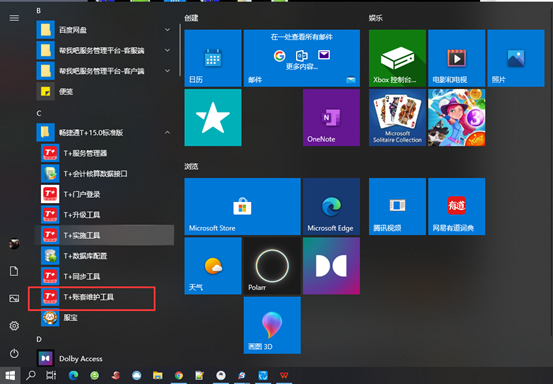Screen dimensions: 553x384
Task: Expand the Start menu hamburger
Action: (14, 18)
